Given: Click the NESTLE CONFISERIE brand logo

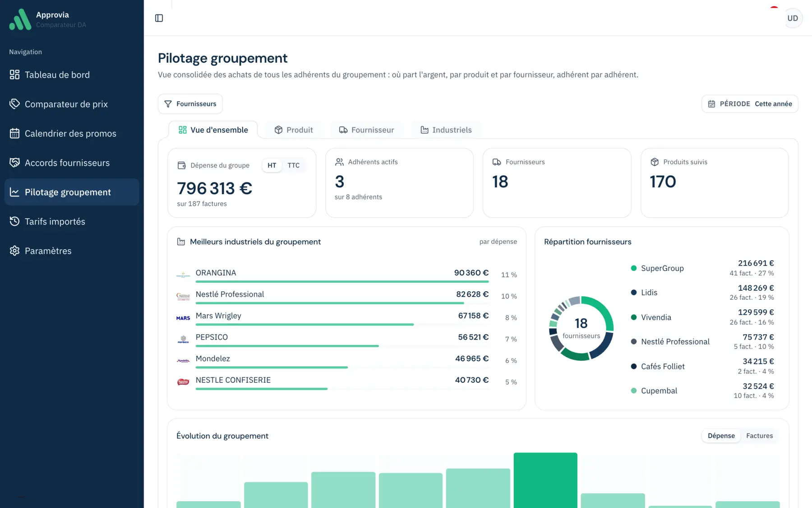Looking at the screenshot, I should 183,382.
